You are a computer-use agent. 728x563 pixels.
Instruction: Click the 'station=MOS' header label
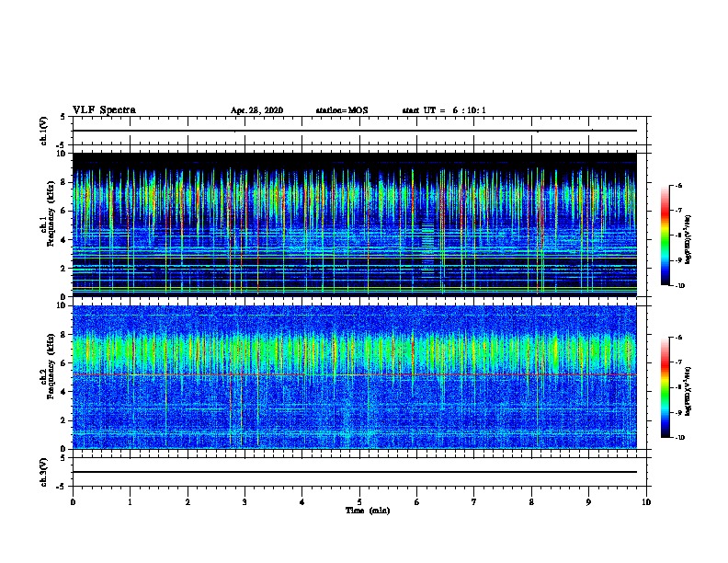pos(342,110)
